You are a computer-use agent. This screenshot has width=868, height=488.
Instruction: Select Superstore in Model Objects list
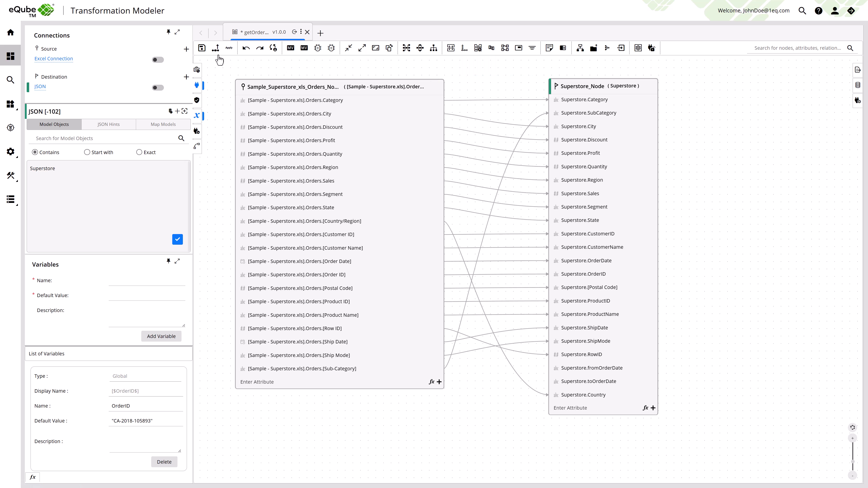[42, 168]
